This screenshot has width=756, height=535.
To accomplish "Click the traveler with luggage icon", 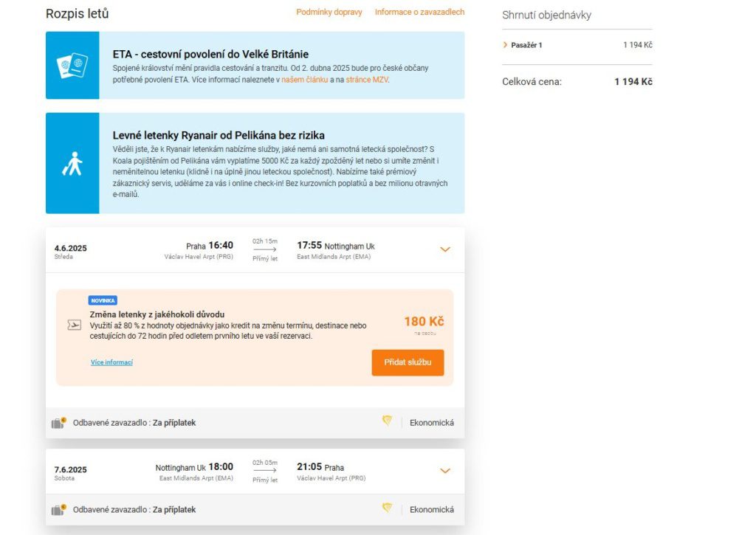I will [x=72, y=164].
